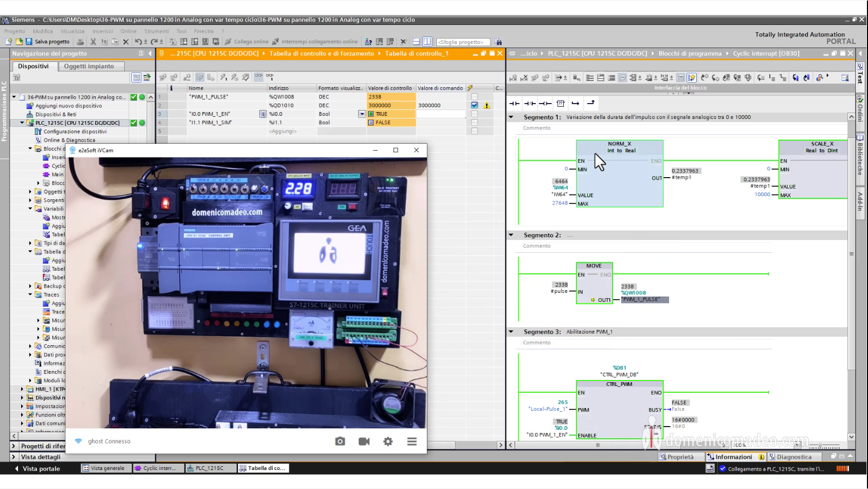Click the Sfoglia progetto search field
The image size is (868, 489).
(x=462, y=42)
